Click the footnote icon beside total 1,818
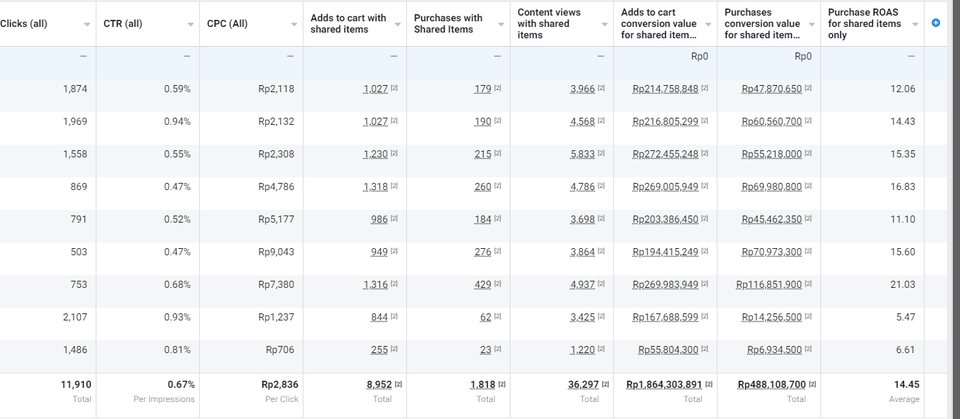The width and height of the screenshot is (960, 419). point(502,384)
